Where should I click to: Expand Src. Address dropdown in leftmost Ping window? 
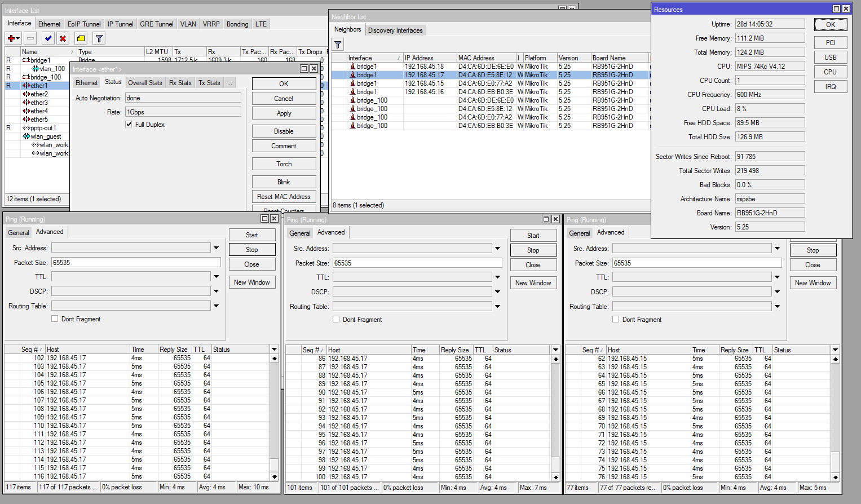pyautogui.click(x=216, y=248)
